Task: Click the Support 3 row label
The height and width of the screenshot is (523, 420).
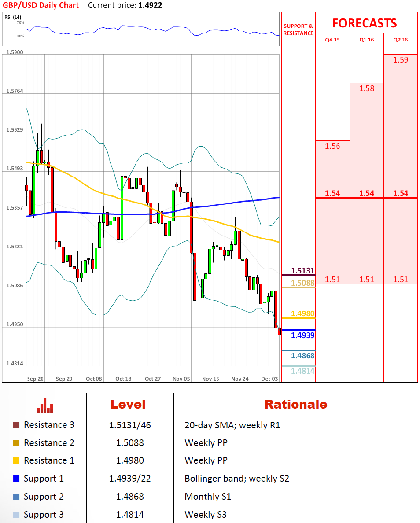Action: (x=44, y=515)
